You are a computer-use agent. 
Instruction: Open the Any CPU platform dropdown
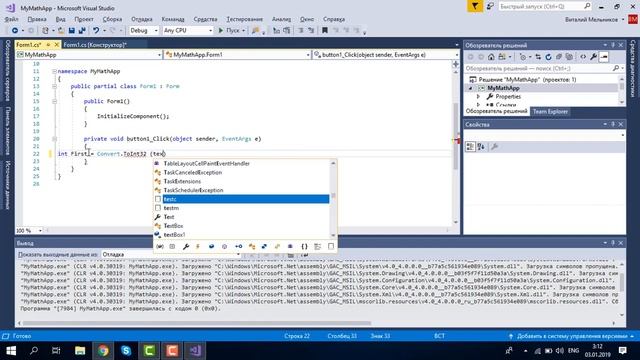coord(187,31)
